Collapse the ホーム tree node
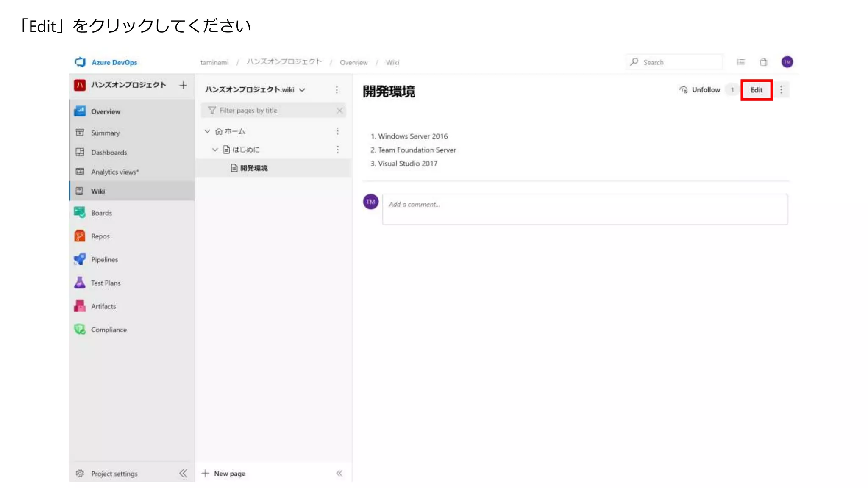The image size is (868, 488). click(207, 131)
